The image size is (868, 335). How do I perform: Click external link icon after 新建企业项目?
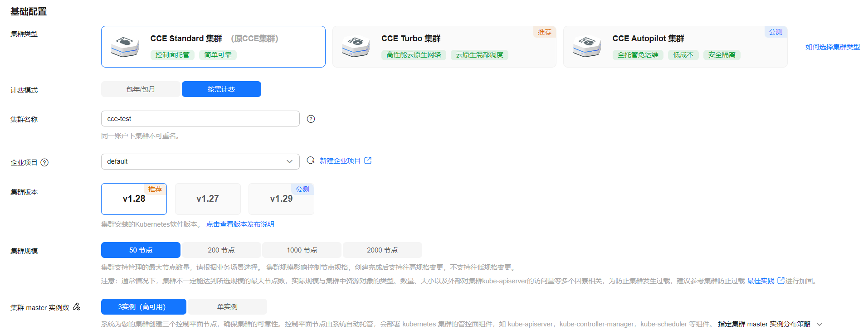tap(368, 160)
